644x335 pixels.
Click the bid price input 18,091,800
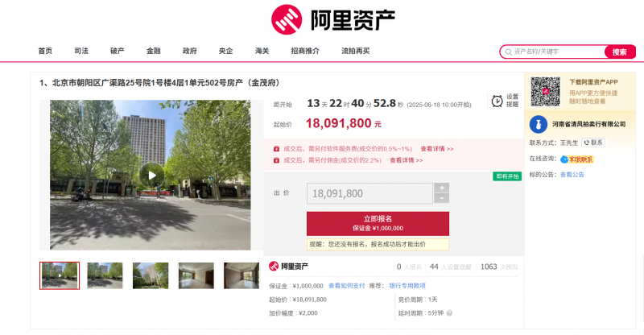click(369, 193)
